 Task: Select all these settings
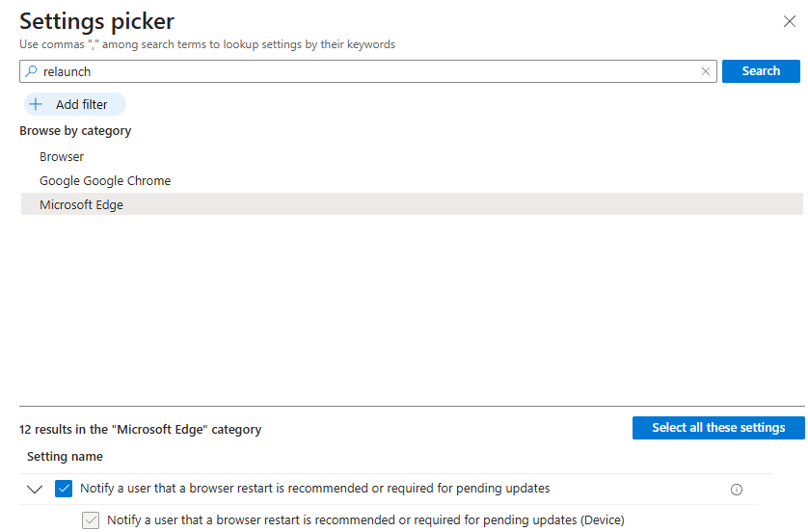coord(718,428)
